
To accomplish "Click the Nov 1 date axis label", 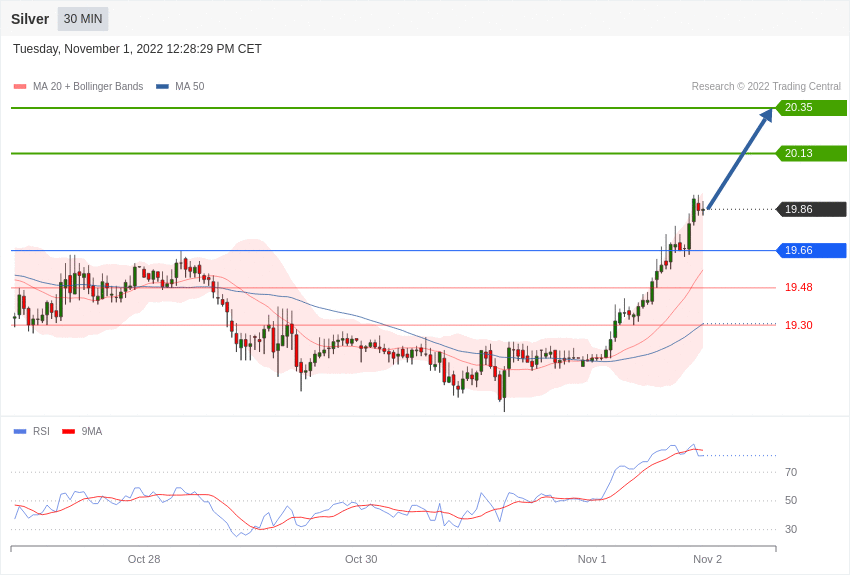I will pos(592,559).
